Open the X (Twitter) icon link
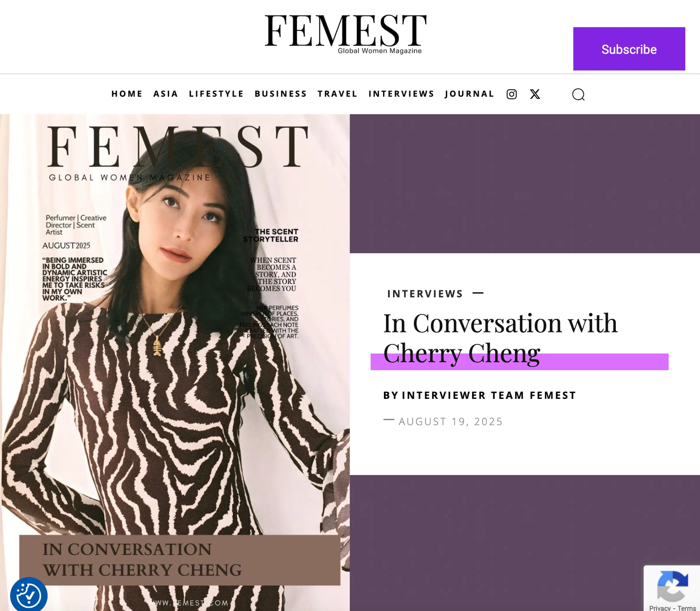The height and width of the screenshot is (611, 700). (x=535, y=94)
